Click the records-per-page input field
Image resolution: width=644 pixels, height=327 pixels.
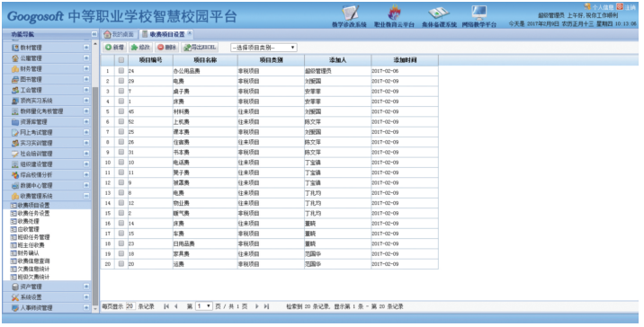(130, 306)
